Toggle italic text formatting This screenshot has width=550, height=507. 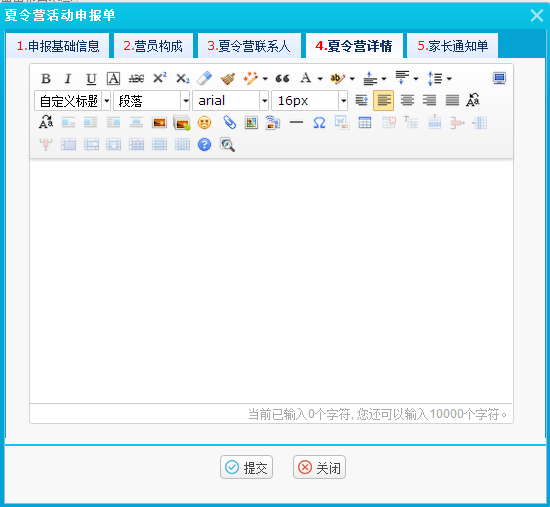68,79
